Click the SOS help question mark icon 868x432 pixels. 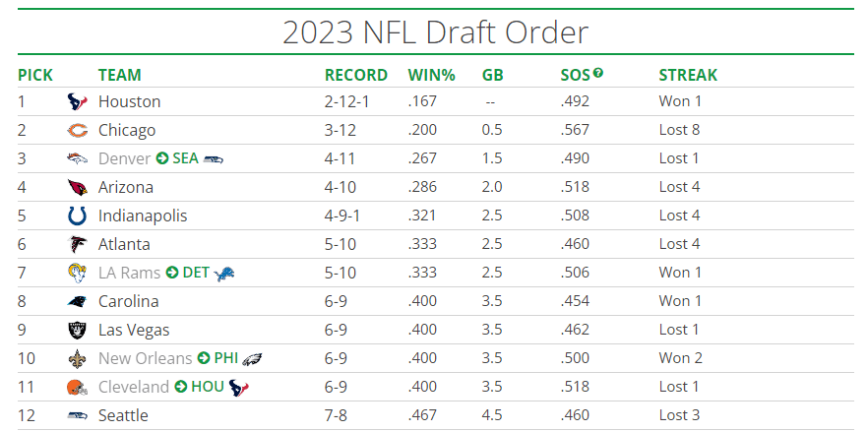597,73
